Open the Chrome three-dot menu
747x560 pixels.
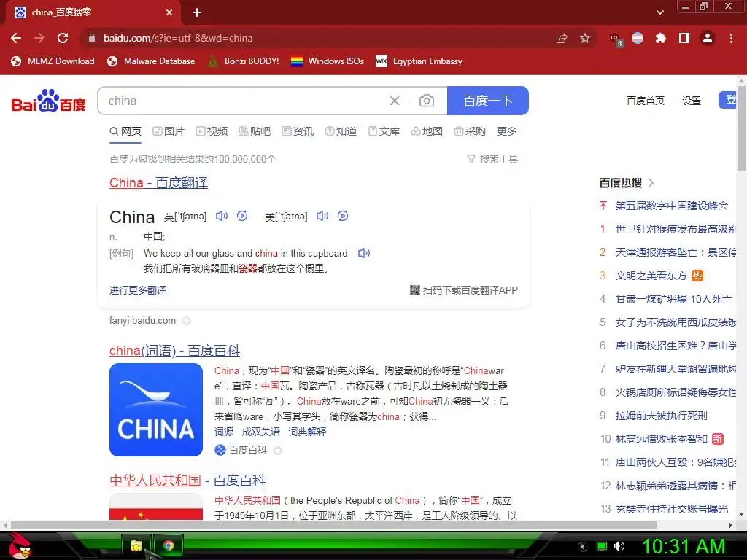pos(731,38)
